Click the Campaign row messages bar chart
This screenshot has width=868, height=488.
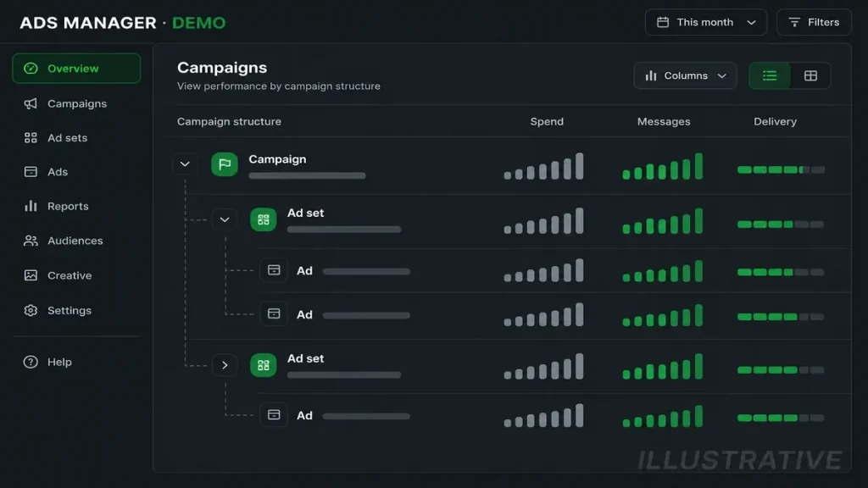[x=663, y=166]
